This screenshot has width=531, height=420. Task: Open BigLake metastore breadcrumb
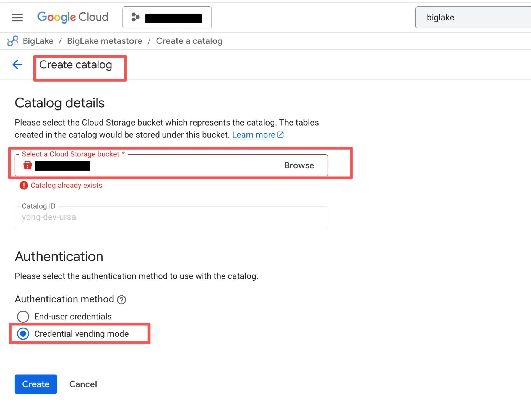pos(105,41)
